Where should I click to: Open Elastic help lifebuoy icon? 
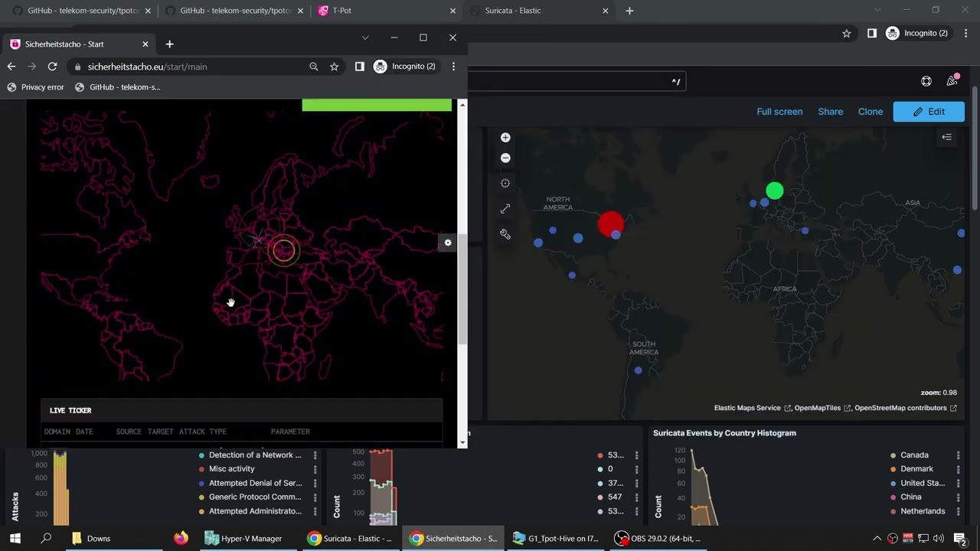(926, 81)
